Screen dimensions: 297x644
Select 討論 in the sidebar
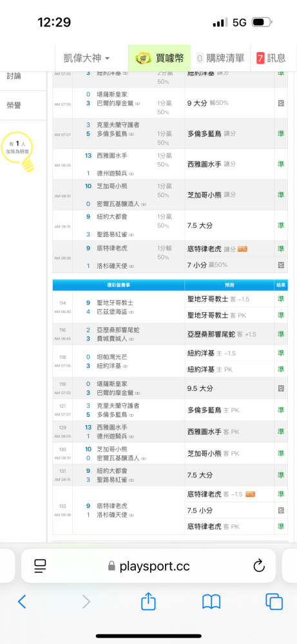coord(14,76)
